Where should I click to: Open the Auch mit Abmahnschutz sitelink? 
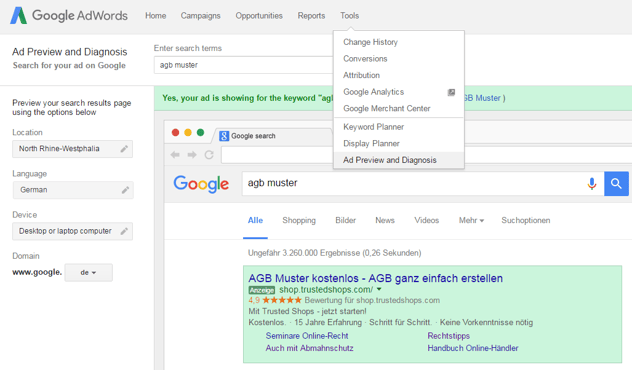pyautogui.click(x=309, y=348)
